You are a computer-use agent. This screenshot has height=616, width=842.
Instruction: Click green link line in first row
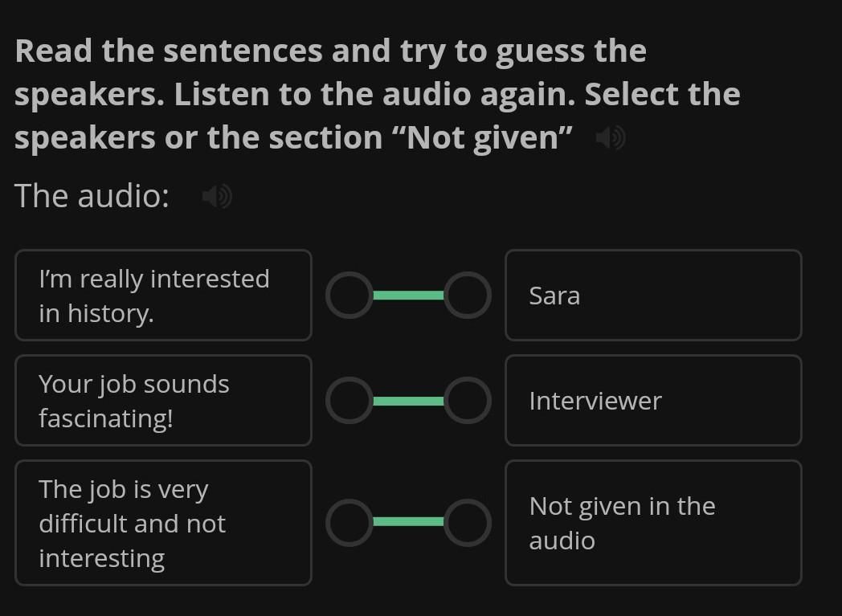[408, 296]
